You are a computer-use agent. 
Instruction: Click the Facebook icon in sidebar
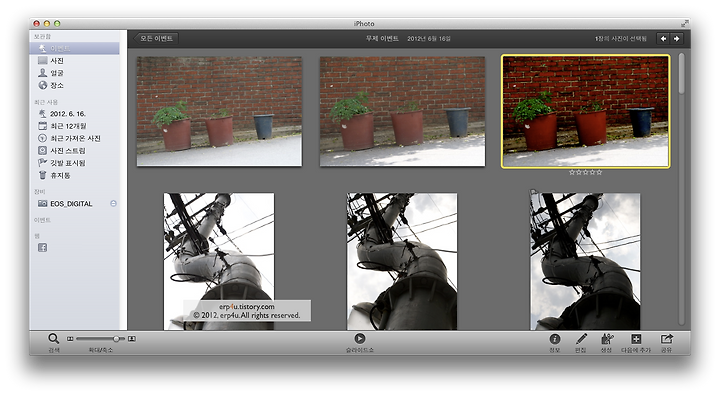click(x=42, y=248)
